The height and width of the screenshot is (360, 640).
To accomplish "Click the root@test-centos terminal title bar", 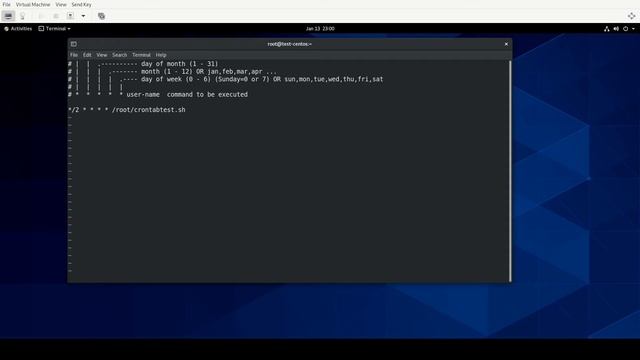I will coord(289,44).
